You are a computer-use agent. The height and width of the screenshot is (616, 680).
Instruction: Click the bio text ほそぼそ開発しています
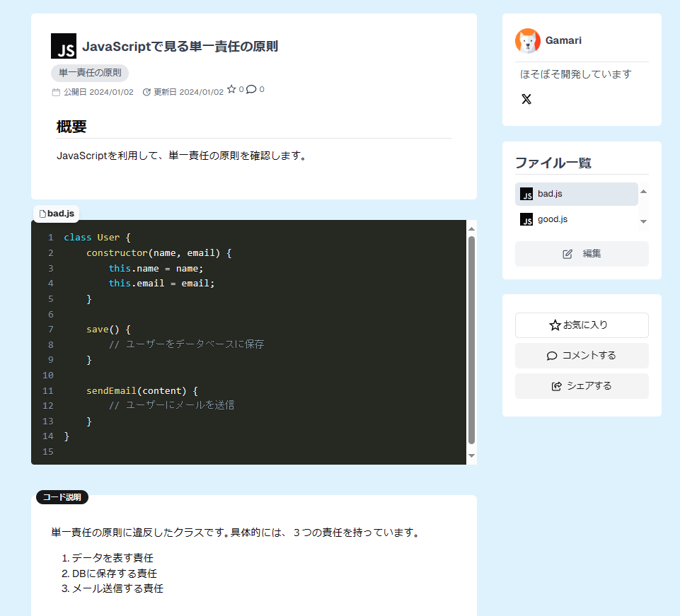[575, 74]
